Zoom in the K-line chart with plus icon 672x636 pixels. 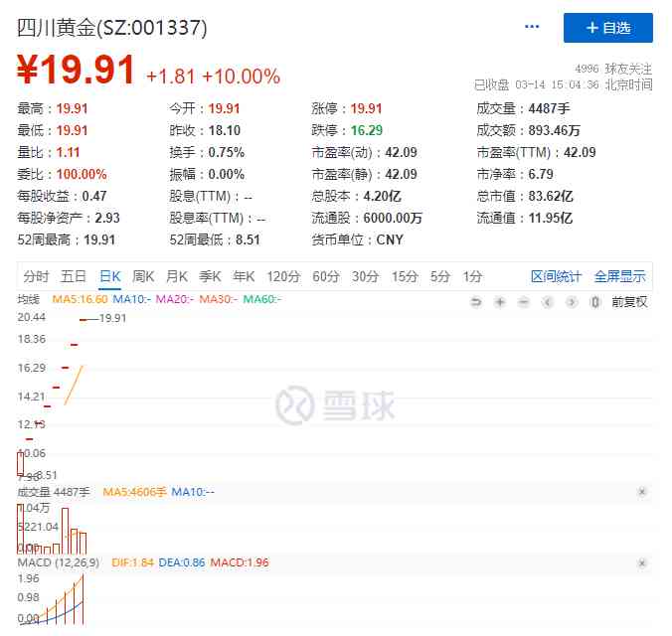pyautogui.click(x=500, y=301)
